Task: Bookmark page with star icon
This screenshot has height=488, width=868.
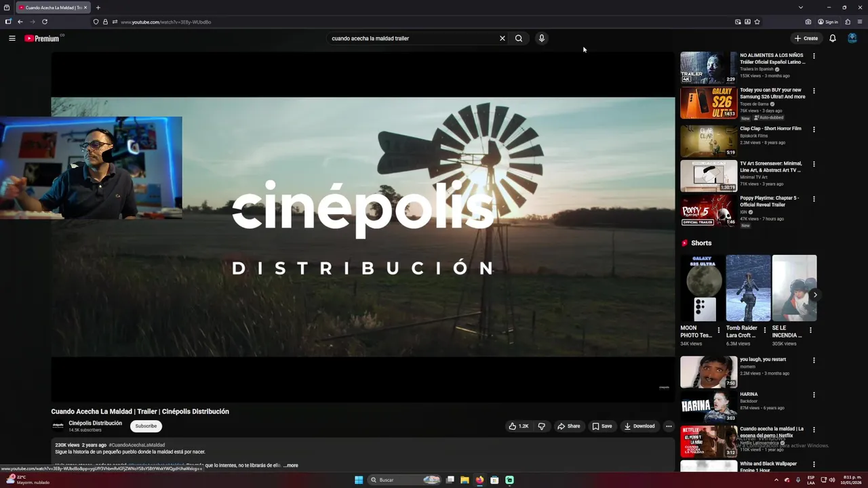Action: (757, 22)
